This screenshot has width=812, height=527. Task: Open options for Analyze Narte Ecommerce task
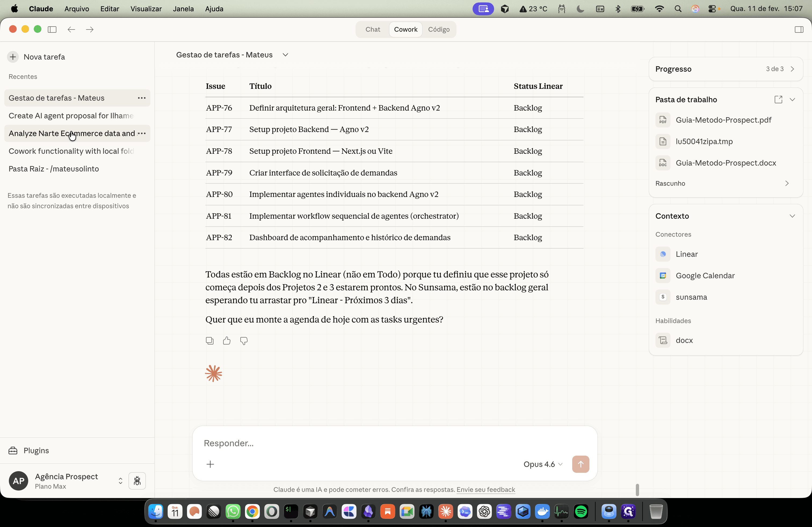[142, 133]
